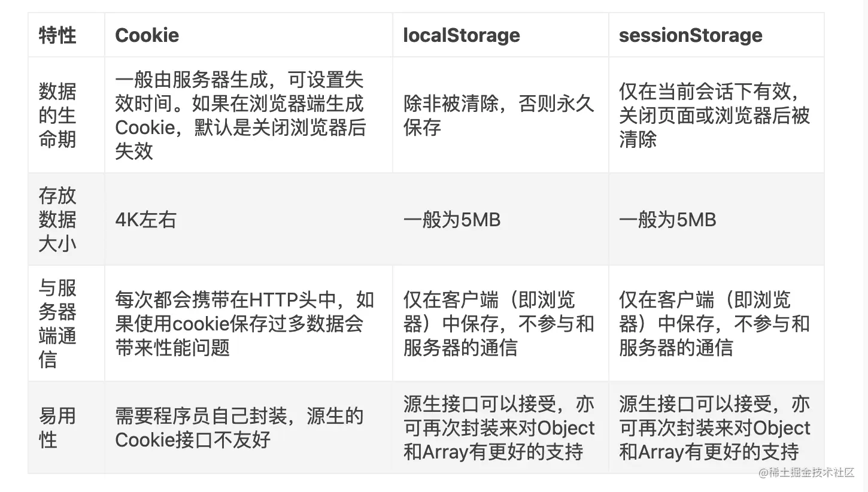Click the 仅在当前会话下有效 cell
This screenshot has height=492, width=868.
(716, 115)
